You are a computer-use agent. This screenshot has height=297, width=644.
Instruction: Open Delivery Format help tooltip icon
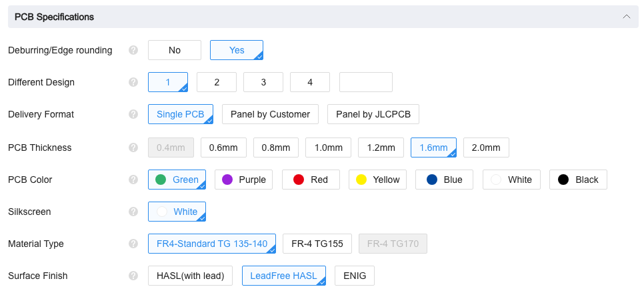133,114
